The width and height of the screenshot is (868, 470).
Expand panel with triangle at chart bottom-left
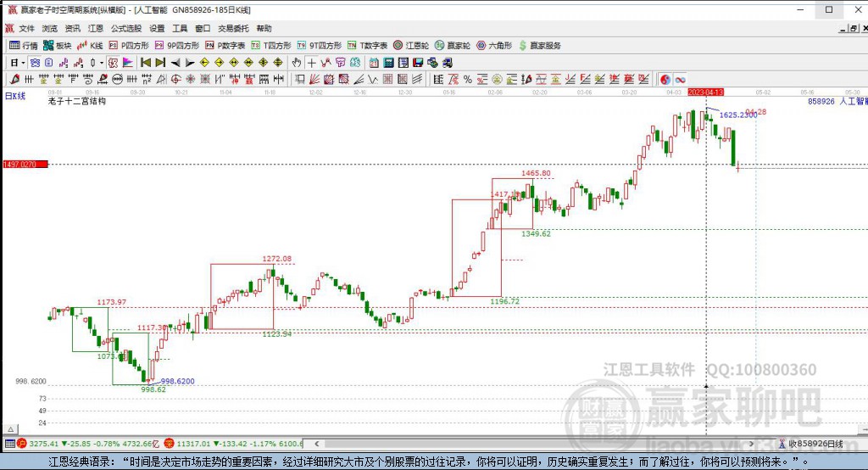(x=10, y=429)
